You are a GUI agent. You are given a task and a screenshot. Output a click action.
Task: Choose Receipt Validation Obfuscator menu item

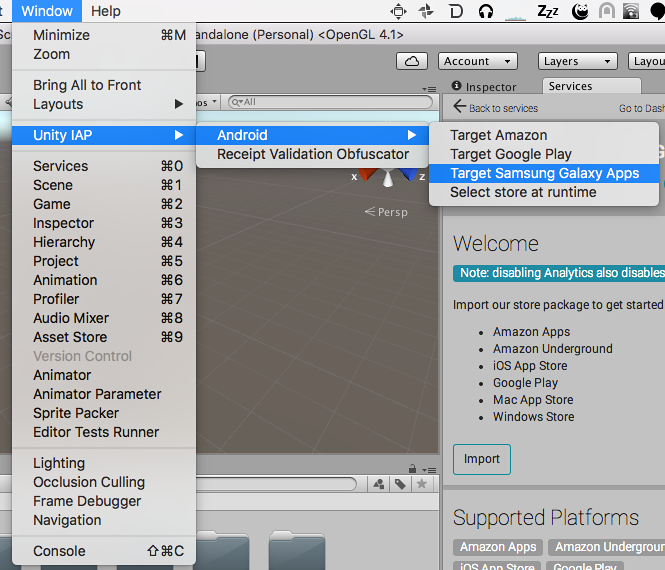pos(313,154)
